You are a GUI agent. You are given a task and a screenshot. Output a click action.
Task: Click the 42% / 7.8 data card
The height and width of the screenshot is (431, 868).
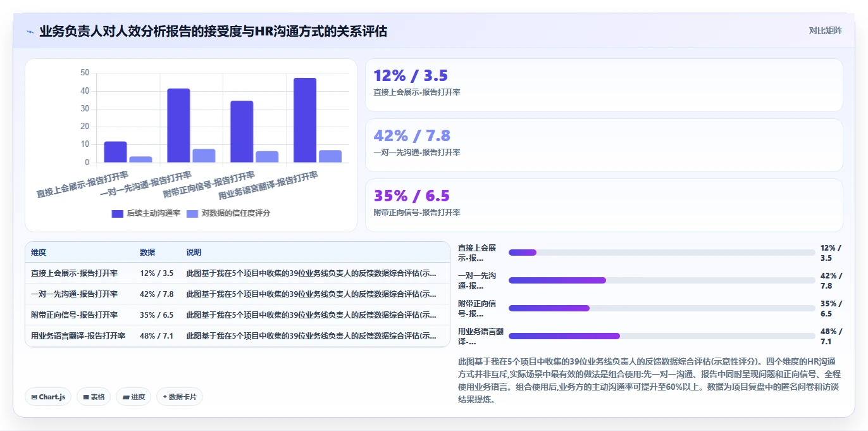pos(604,146)
